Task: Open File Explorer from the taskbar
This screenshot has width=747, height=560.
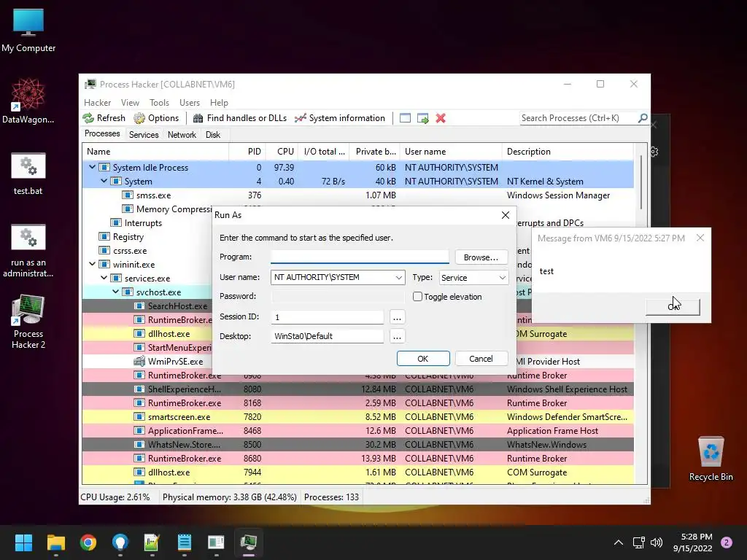Action: pyautogui.click(x=55, y=542)
